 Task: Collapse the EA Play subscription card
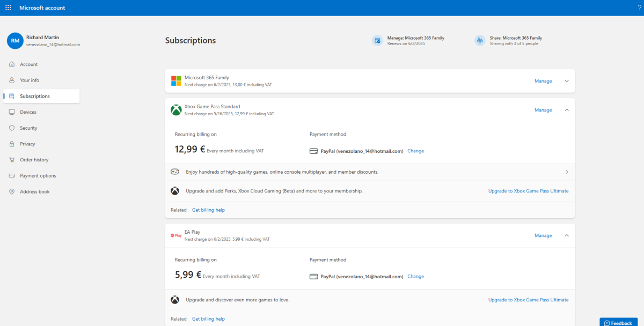[x=566, y=235]
